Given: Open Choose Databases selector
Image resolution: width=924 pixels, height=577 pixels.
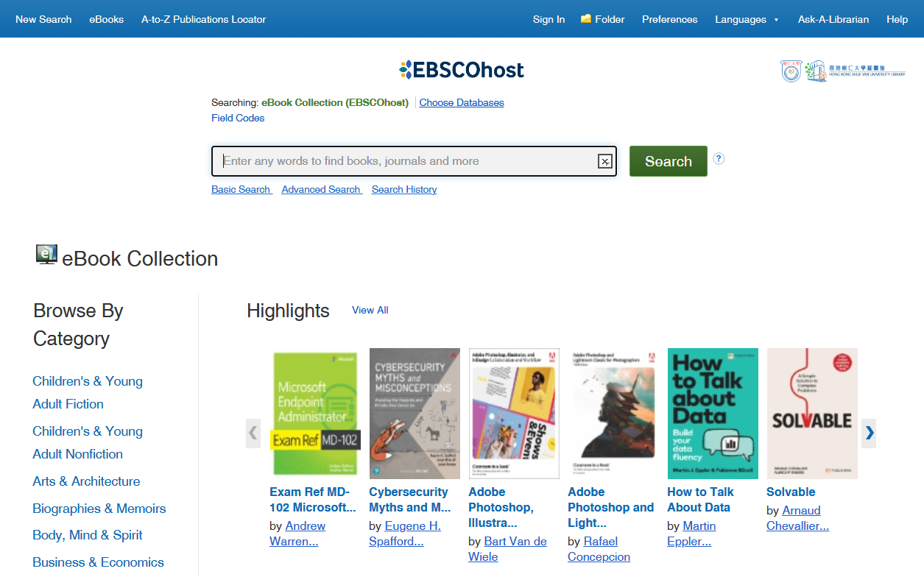Looking at the screenshot, I should coord(462,102).
